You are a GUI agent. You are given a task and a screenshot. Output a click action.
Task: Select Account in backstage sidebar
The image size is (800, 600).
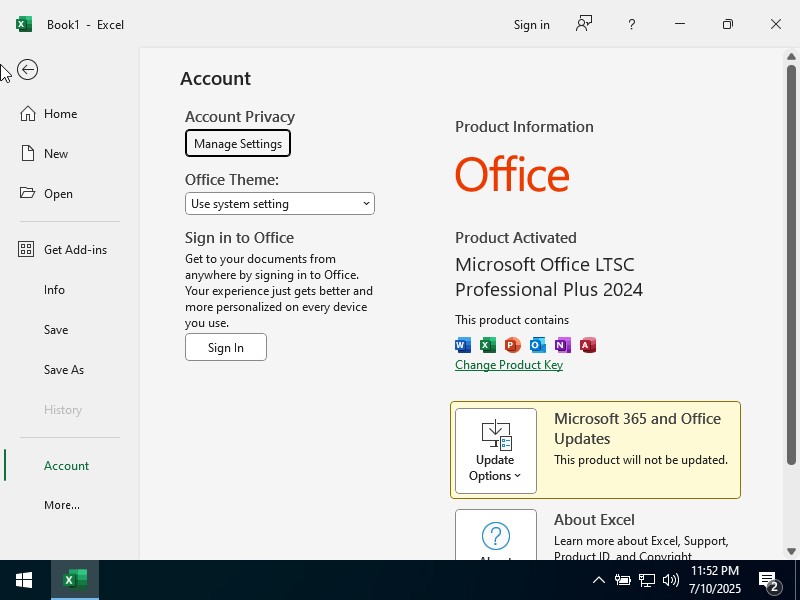pyautogui.click(x=66, y=465)
